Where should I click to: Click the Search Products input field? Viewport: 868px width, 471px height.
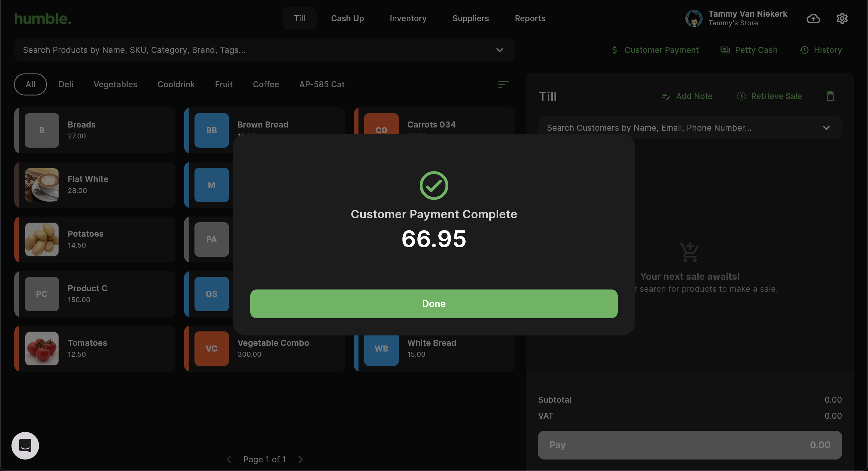click(x=265, y=50)
